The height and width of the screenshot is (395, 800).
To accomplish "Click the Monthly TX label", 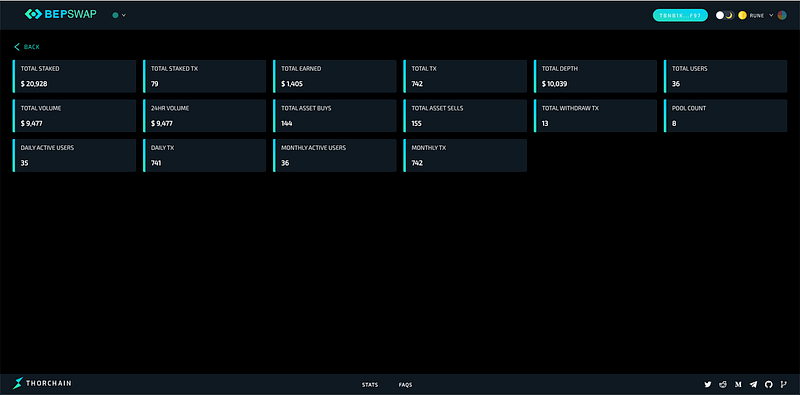I will coord(429,147).
